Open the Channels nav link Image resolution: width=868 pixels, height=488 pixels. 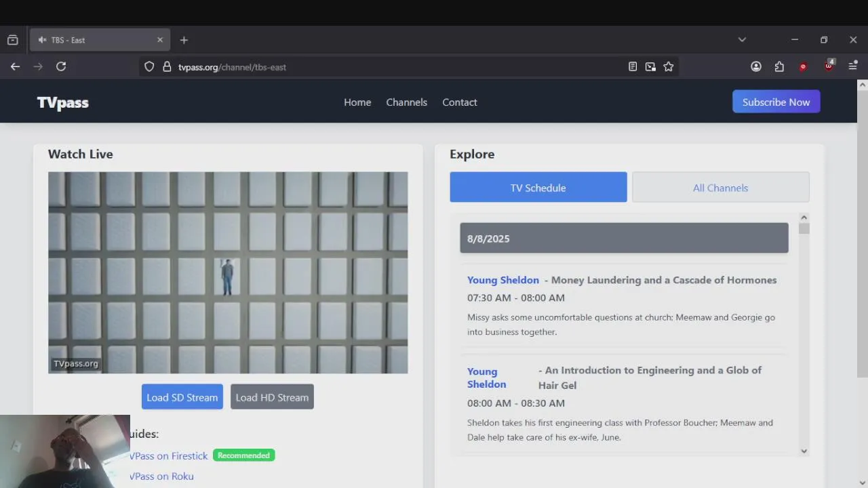(x=407, y=102)
